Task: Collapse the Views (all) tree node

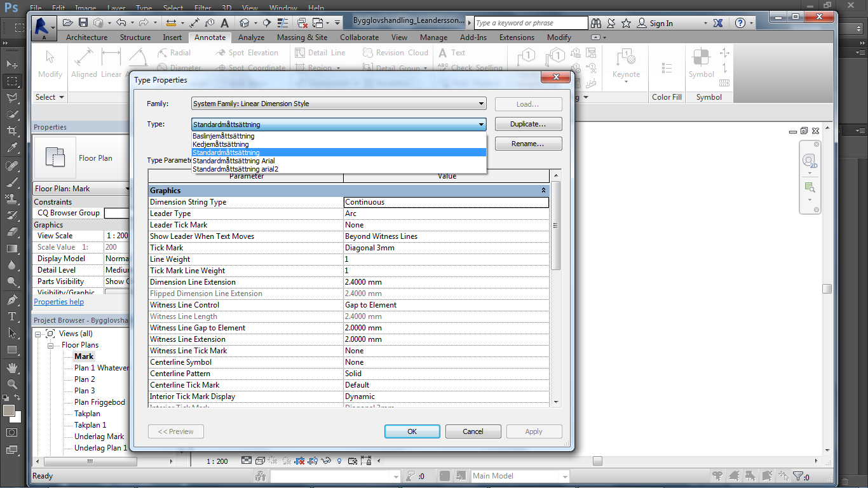Action: [38, 334]
